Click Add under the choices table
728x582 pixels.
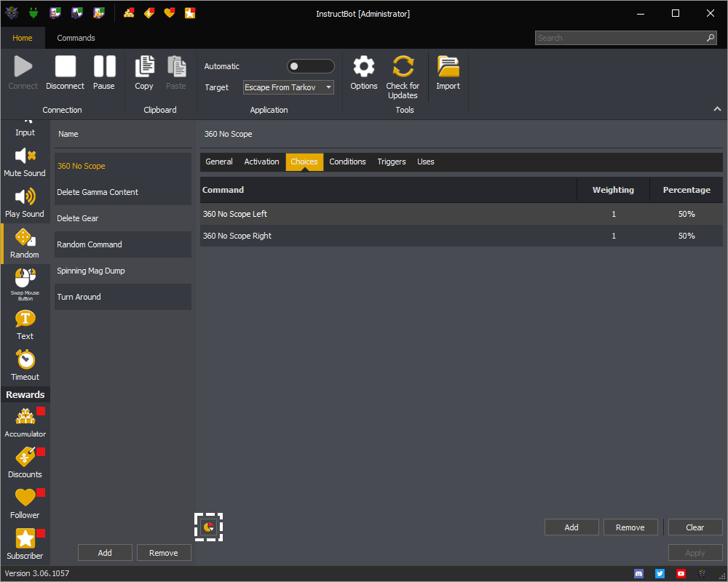tap(571, 527)
